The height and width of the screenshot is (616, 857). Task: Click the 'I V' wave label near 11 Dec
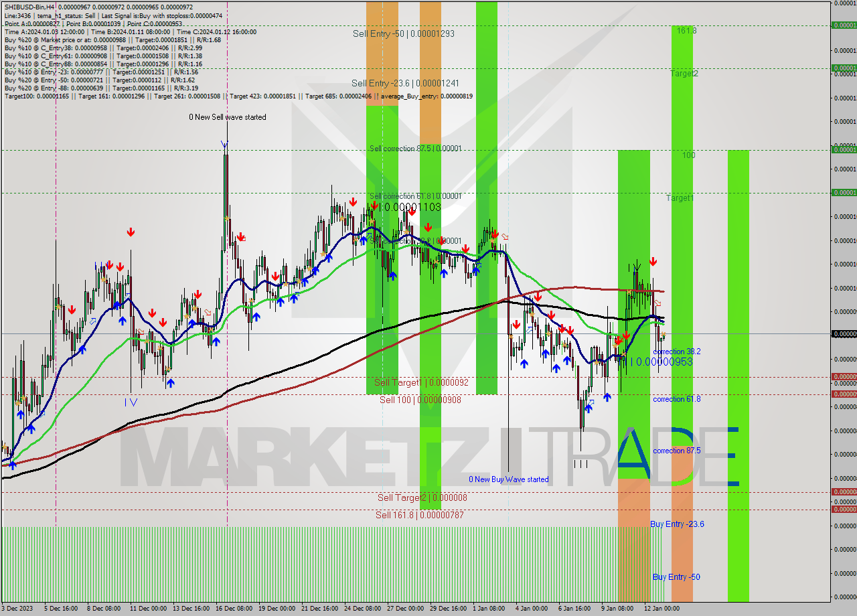132,402
